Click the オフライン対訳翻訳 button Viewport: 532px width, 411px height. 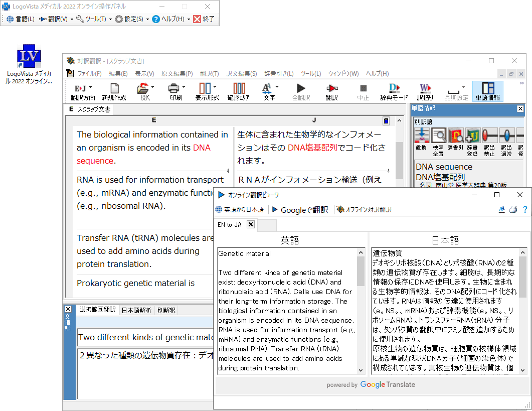tap(364, 210)
